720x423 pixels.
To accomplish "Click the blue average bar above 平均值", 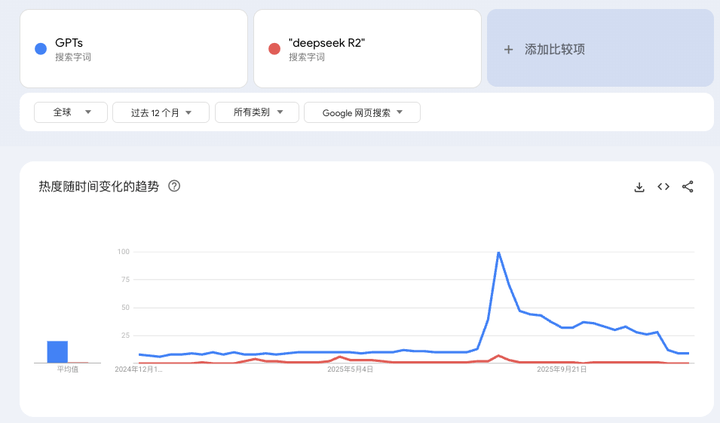I will tap(57, 351).
